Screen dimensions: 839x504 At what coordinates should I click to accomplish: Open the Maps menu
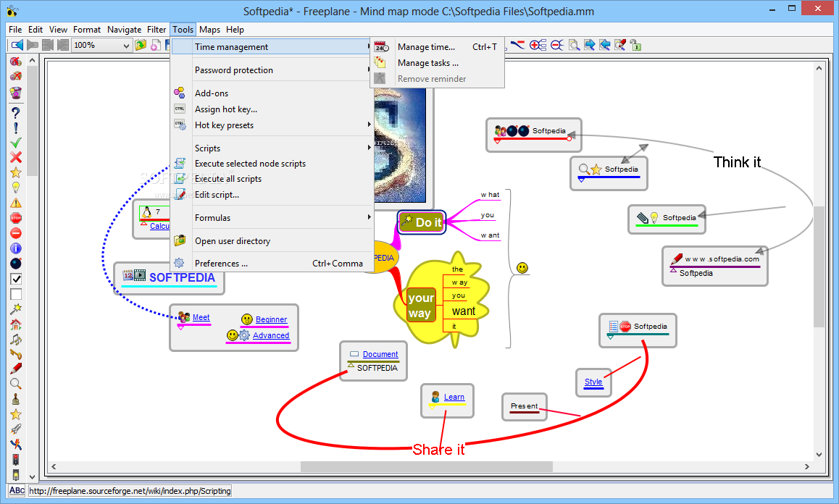pos(210,30)
